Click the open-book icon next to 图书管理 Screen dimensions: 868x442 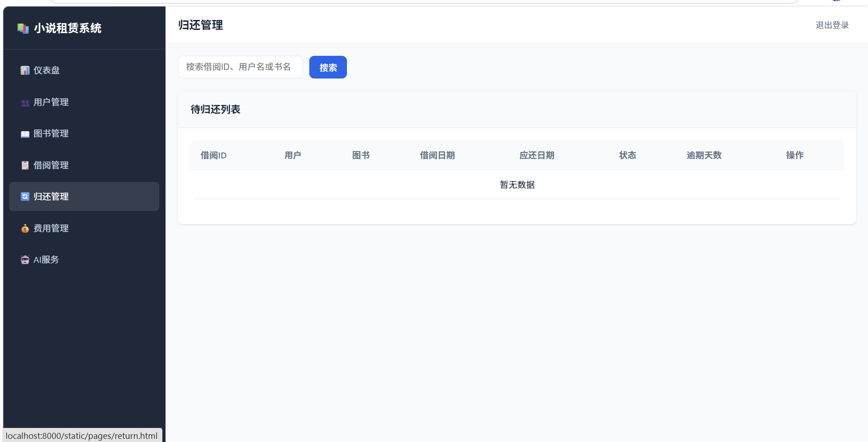click(25, 134)
